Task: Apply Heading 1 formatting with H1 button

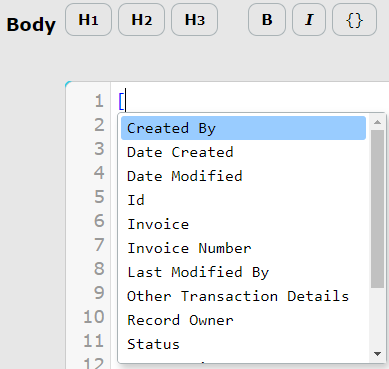Action: click(88, 20)
